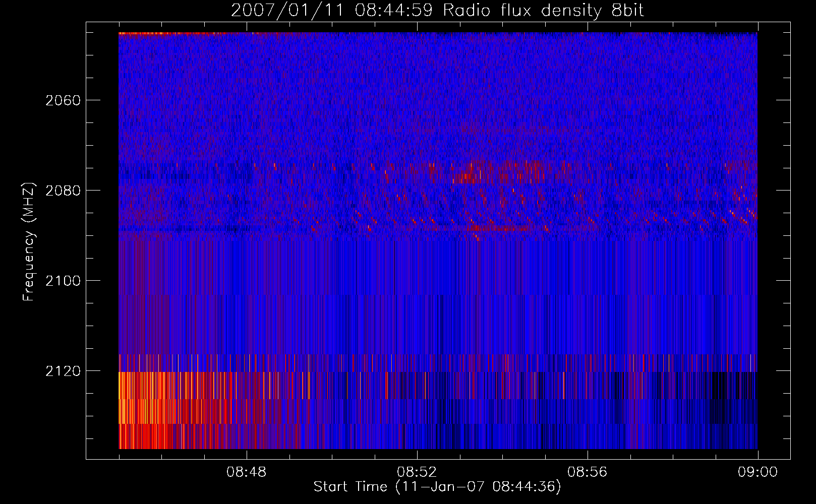The image size is (816, 504).
Task: Click the 08:48 time tick label
Action: [x=247, y=472]
